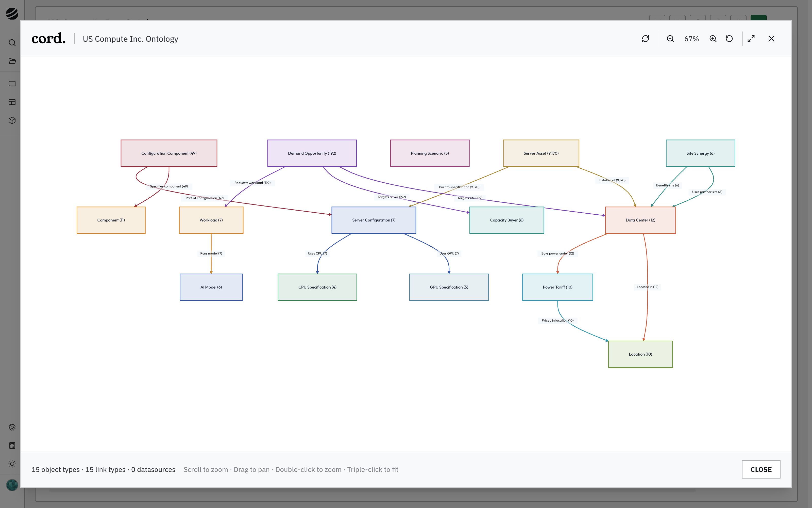Image resolution: width=812 pixels, height=508 pixels.
Task: Select the Demand Opportunity (192) node
Action: point(312,153)
